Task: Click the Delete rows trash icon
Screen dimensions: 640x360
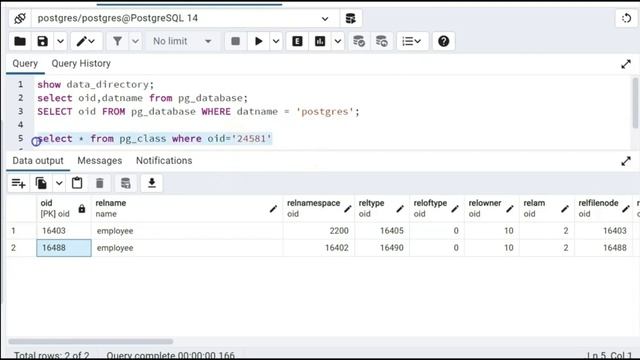Action: pos(100,183)
